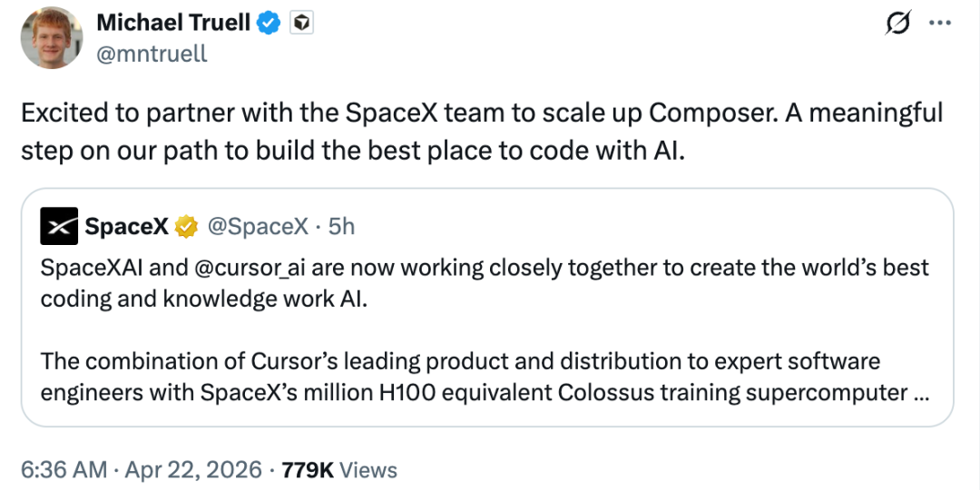Click the gold verified badge beside SpaceX
The image size is (980, 490).
(187, 227)
